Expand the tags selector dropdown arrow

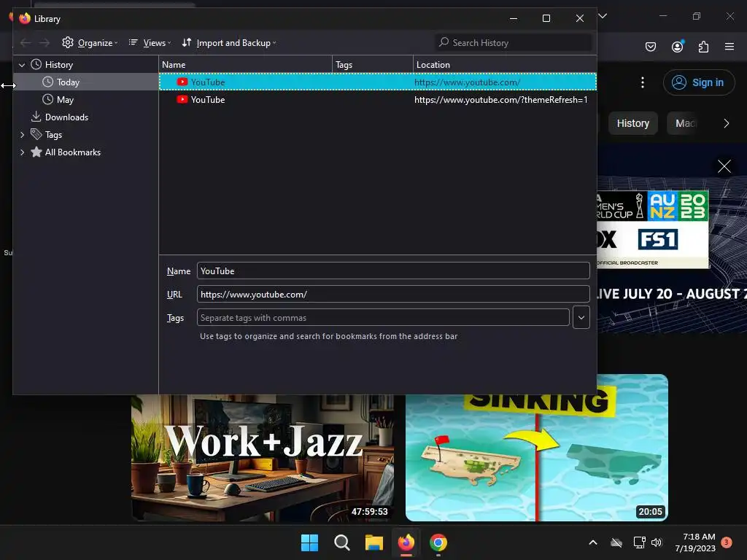pyautogui.click(x=581, y=318)
